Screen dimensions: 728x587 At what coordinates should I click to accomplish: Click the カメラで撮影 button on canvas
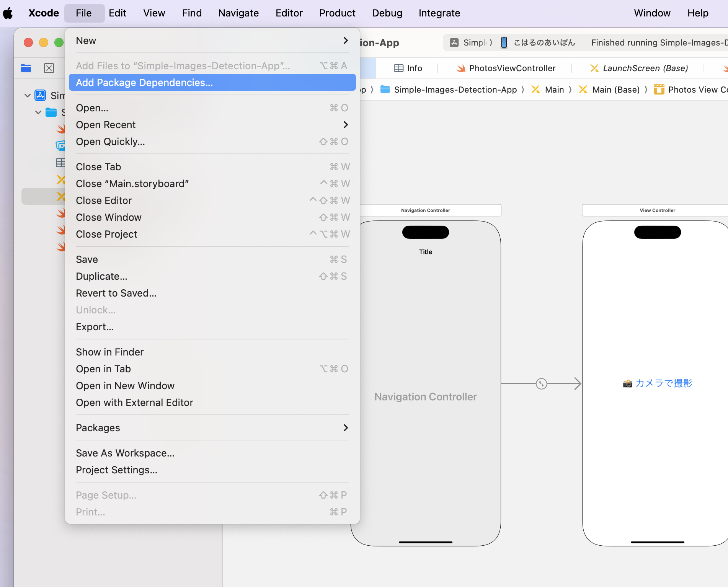tap(658, 383)
